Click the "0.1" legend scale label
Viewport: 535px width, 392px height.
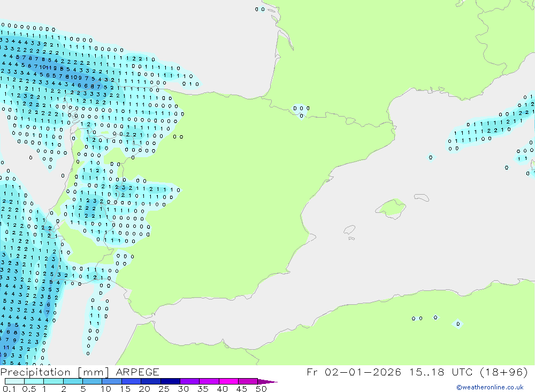pyautogui.click(x=9, y=389)
